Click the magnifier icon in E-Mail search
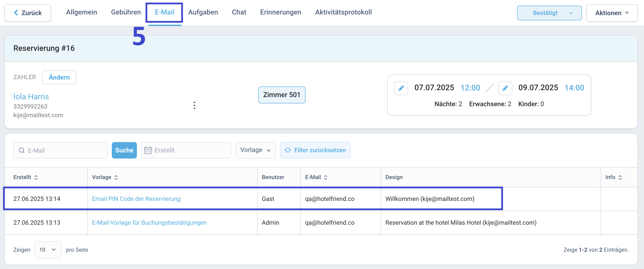Image resolution: width=644 pixels, height=269 pixels. pyautogui.click(x=22, y=150)
